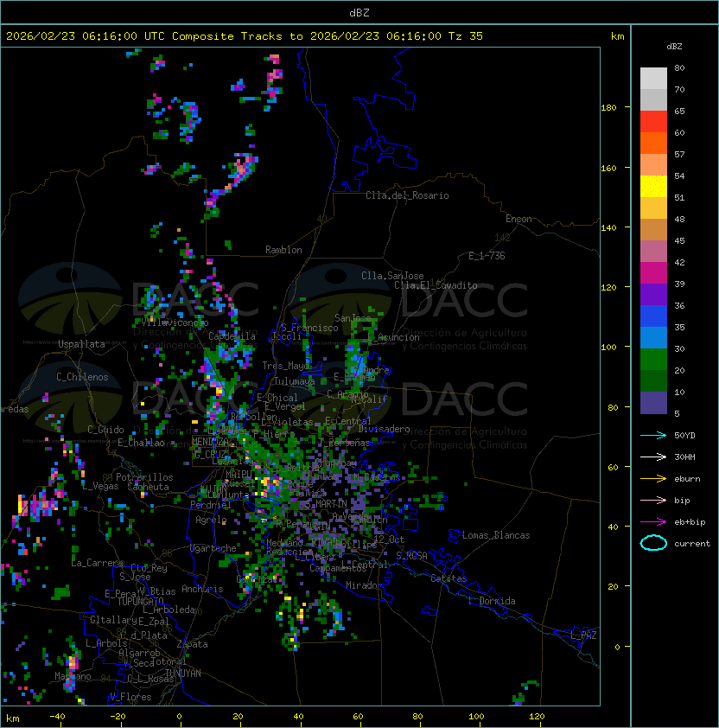Click the 'Clla.del_Rosario' place label
The image size is (719, 728).
click(407, 195)
